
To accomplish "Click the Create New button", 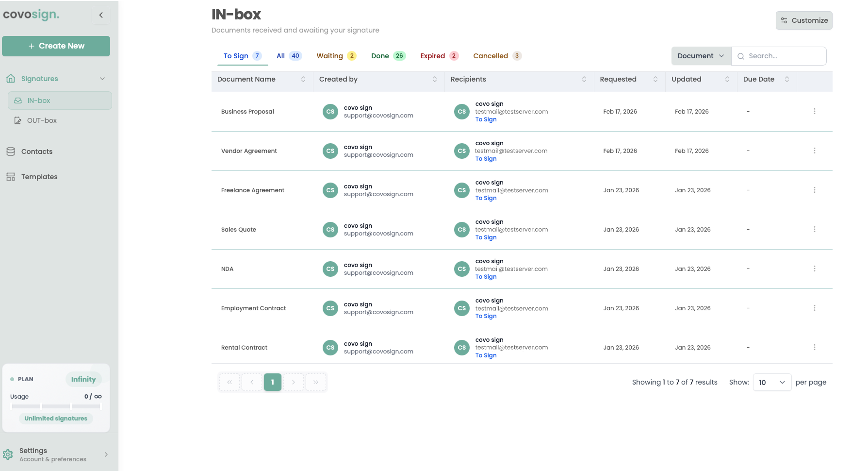I will (56, 46).
